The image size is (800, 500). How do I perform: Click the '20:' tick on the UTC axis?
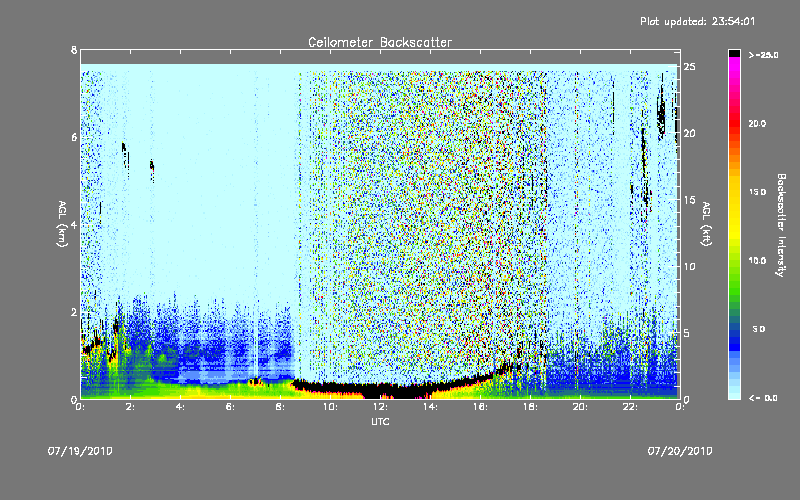[581, 407]
